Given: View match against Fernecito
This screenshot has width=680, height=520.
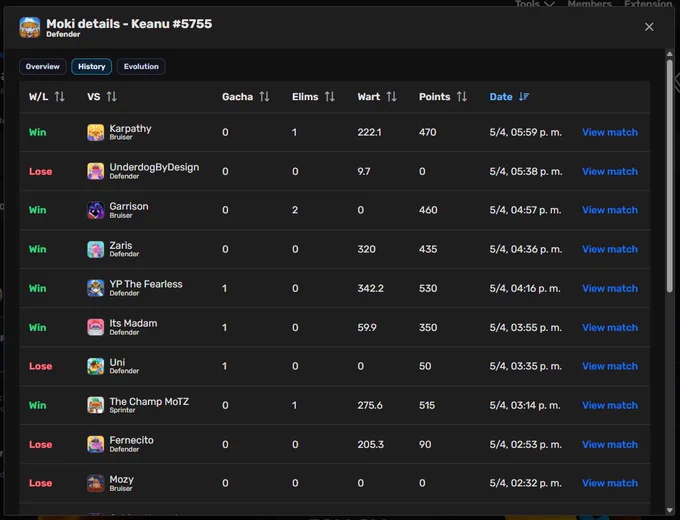Looking at the screenshot, I should tap(610, 444).
